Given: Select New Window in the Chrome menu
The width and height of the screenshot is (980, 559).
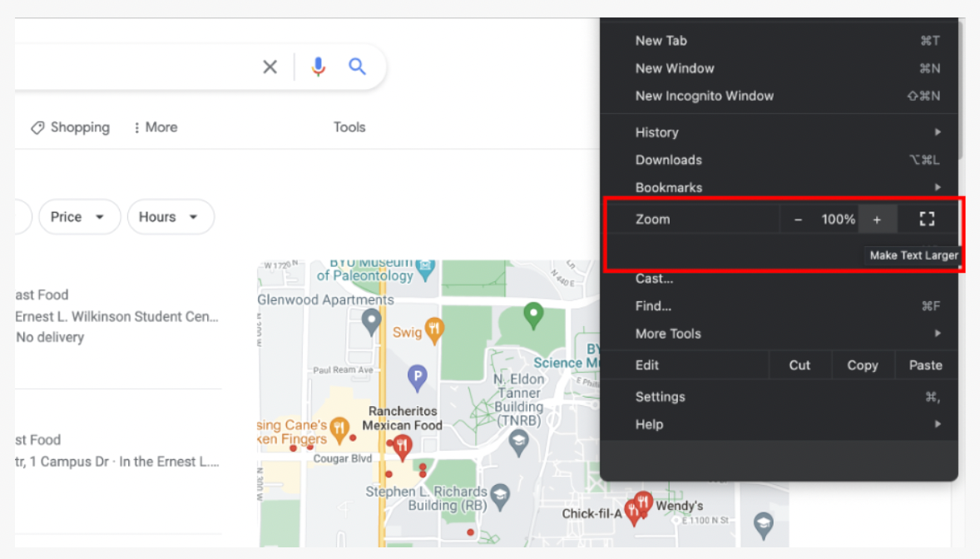Looking at the screenshot, I should [779, 68].
